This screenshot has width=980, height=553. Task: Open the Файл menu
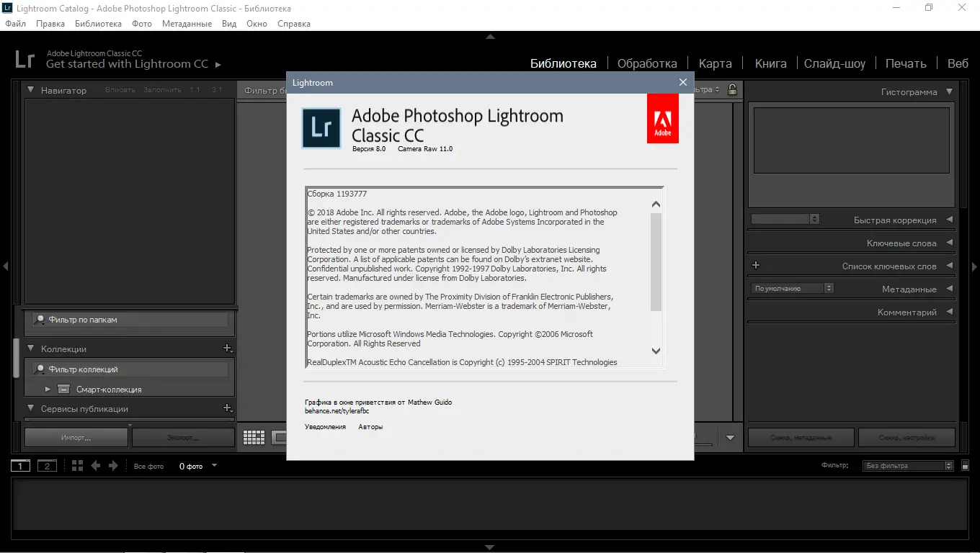(x=15, y=24)
